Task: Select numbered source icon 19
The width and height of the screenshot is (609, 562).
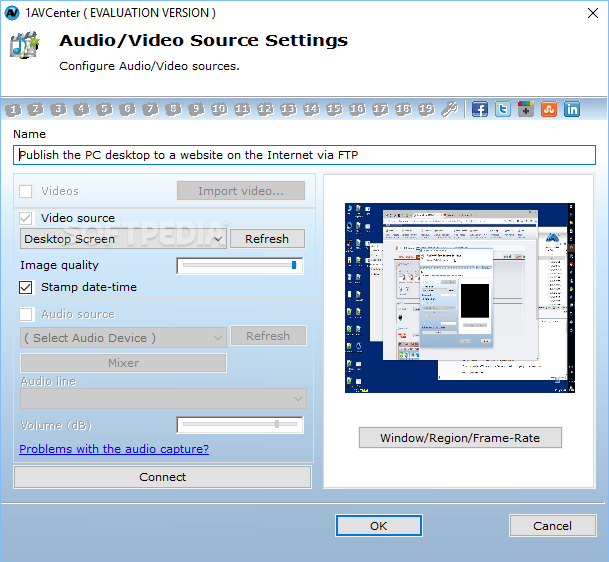Action: [426, 110]
